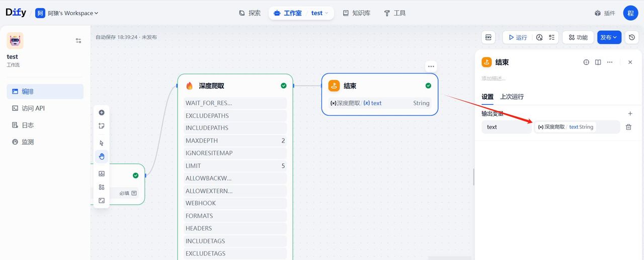Image resolution: width=644 pixels, height=260 pixels.
Task: Click the 必填 field in start node
Action: [x=115, y=193]
